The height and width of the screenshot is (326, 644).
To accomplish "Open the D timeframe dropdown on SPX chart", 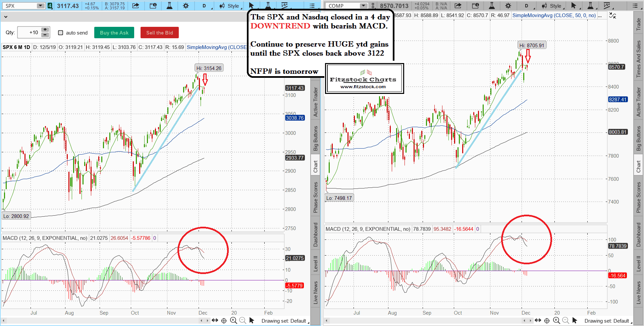I will point(205,6).
